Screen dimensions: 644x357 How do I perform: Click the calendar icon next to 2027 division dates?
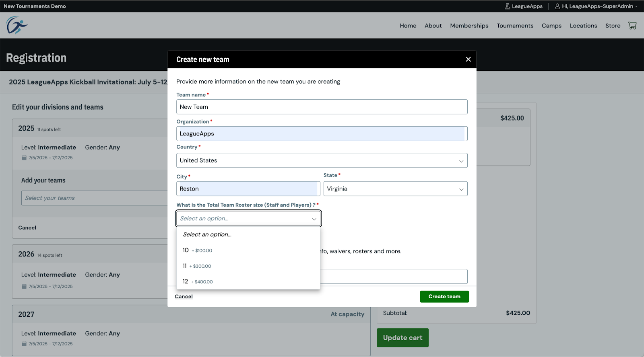(x=24, y=344)
